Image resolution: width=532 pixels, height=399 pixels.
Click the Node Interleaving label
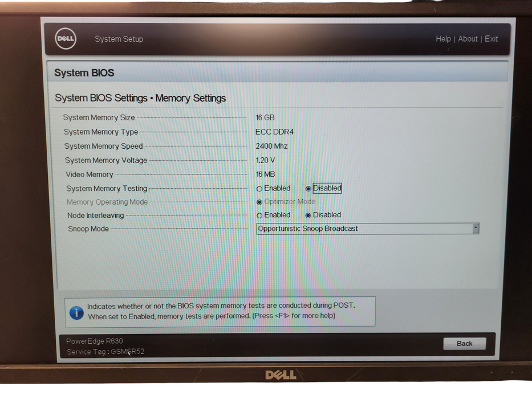[x=95, y=215]
